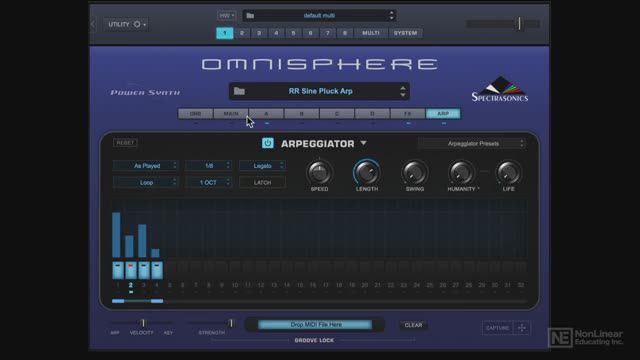Click the Humanity knob

coord(461,172)
